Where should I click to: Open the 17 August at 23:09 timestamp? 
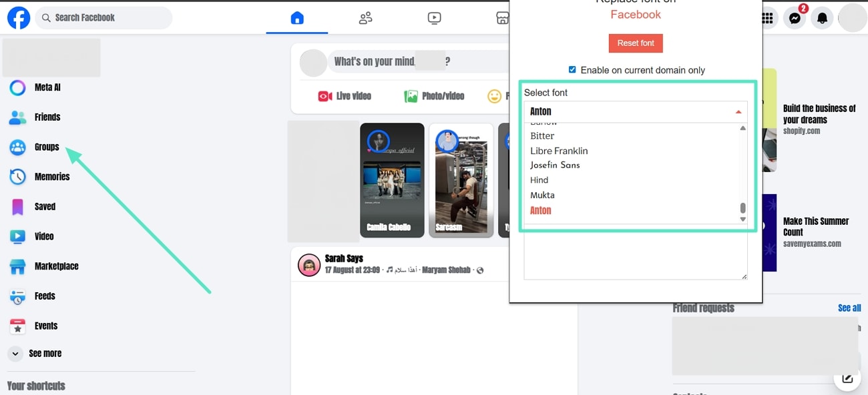[x=353, y=270]
